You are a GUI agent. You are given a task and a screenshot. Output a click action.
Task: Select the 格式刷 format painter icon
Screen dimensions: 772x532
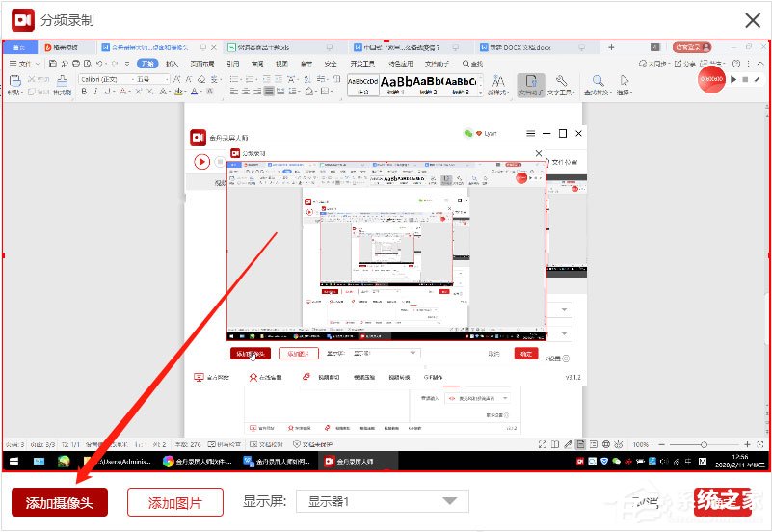pos(62,85)
